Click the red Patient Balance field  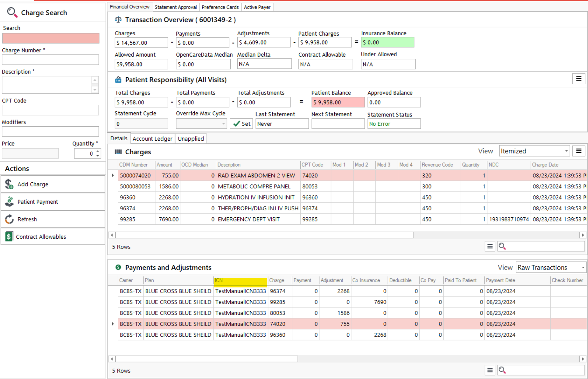pos(338,102)
